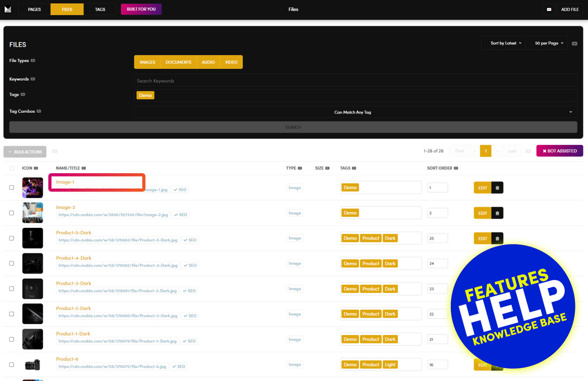The width and height of the screenshot is (588, 381).
Task: Delete Image-1 using its trash icon
Action: pos(497,188)
